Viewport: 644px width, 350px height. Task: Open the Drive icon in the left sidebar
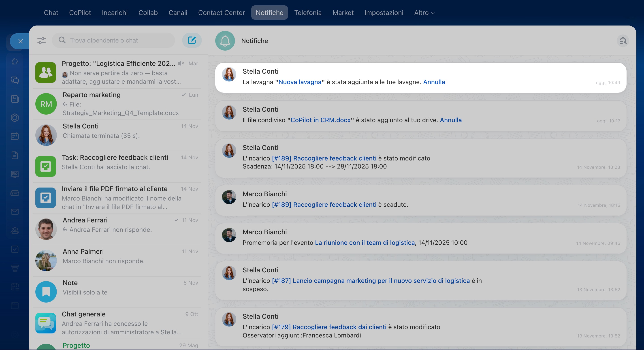(x=15, y=193)
